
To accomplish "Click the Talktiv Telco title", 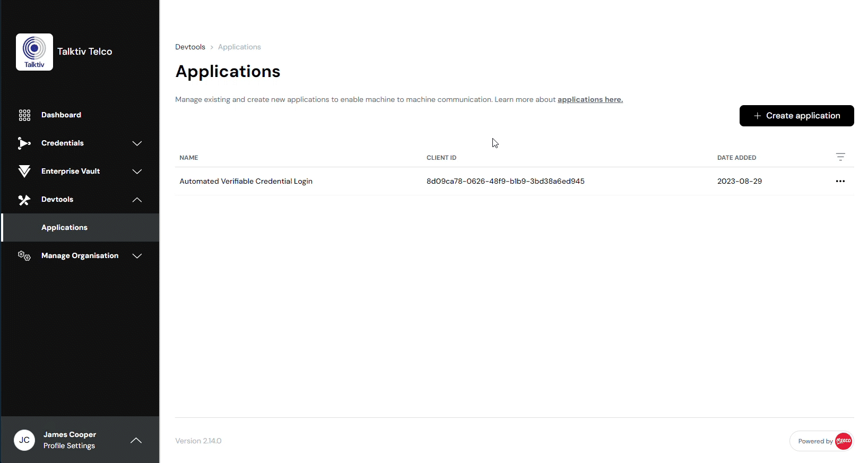I will point(84,52).
